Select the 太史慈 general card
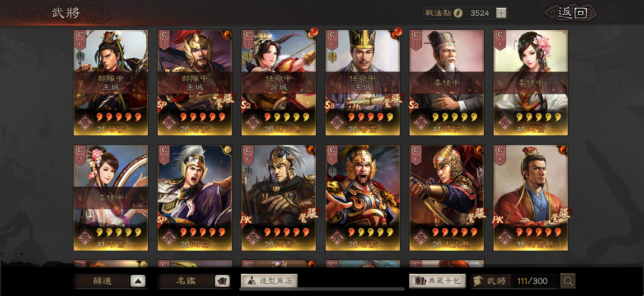 point(446,198)
